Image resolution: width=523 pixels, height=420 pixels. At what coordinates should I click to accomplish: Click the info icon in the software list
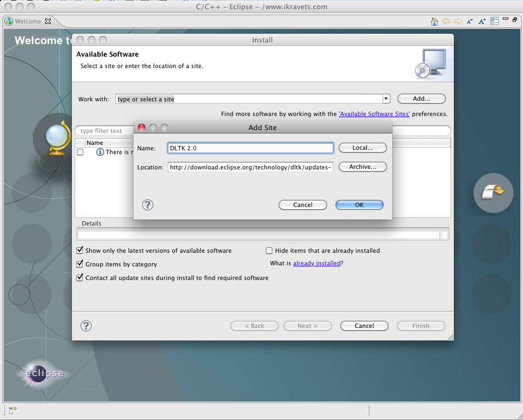(x=100, y=152)
